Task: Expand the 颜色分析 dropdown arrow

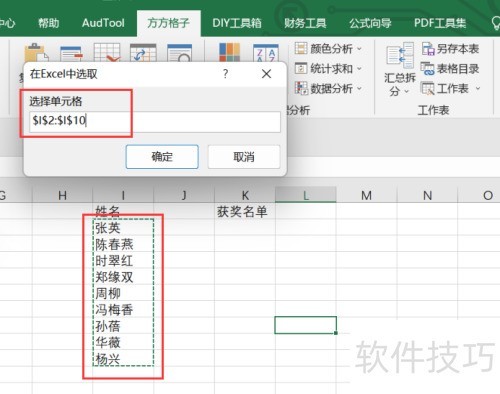Action: (359, 49)
